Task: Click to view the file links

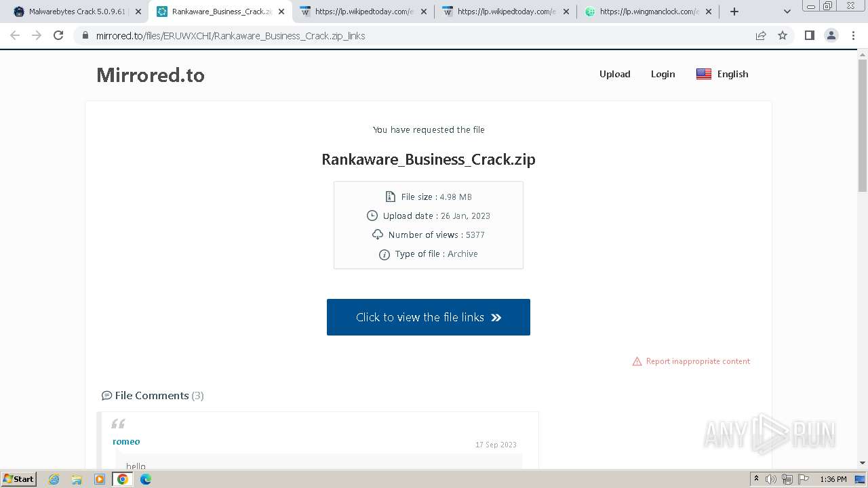Action: coord(429,317)
